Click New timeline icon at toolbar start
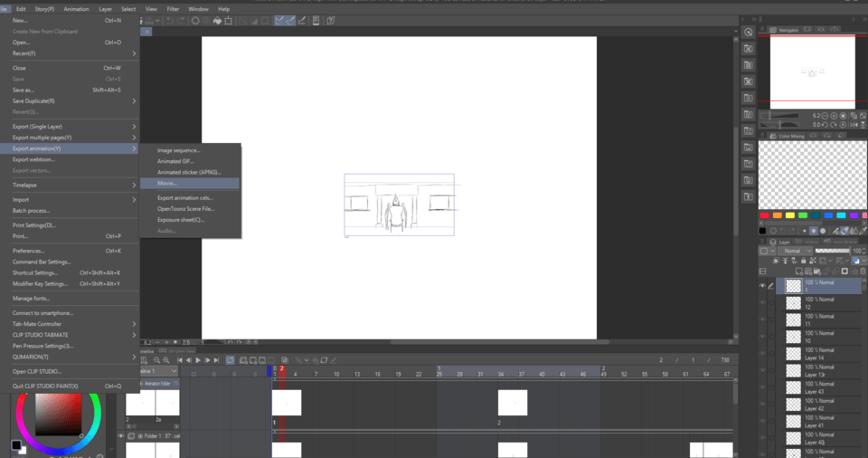Viewport: 868px width, 458px height. [x=144, y=360]
